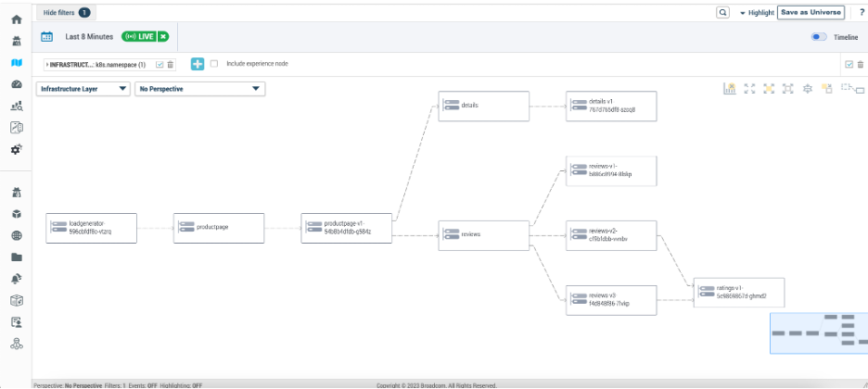868x389 pixels.
Task: Toggle the Timeline switch
Action: (819, 37)
